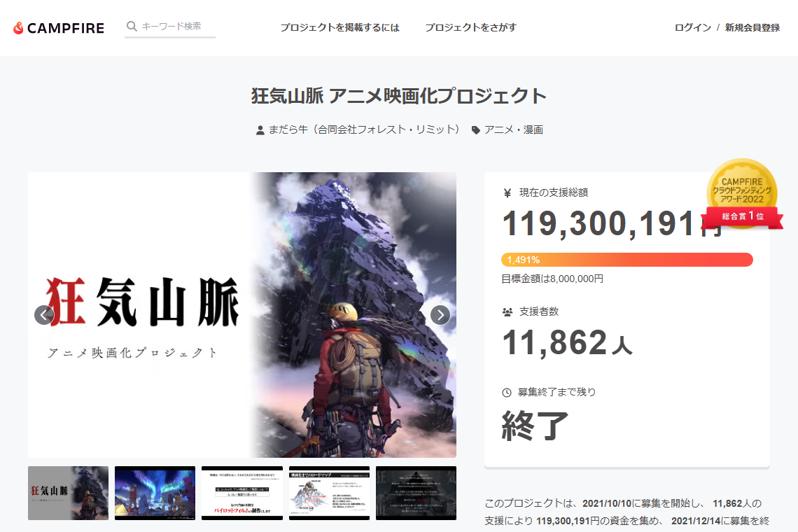
Task: Click the 目標金額は8,000,000円 text
Action: point(552,279)
